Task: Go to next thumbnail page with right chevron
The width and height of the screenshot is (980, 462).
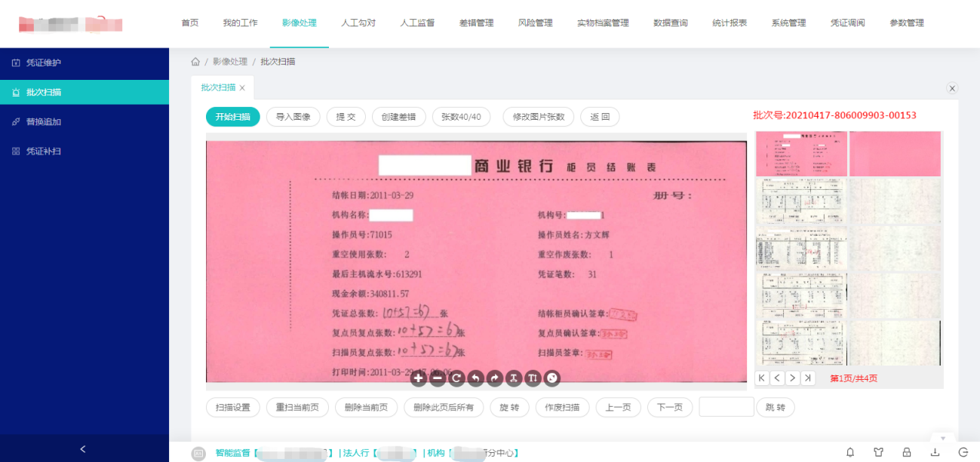Action: coord(793,378)
